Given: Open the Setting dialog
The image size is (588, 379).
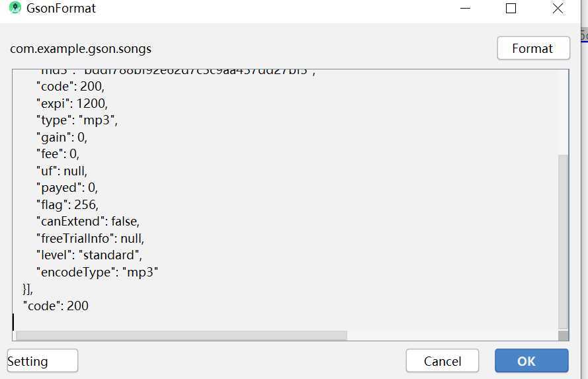Looking at the screenshot, I should (42, 360).
